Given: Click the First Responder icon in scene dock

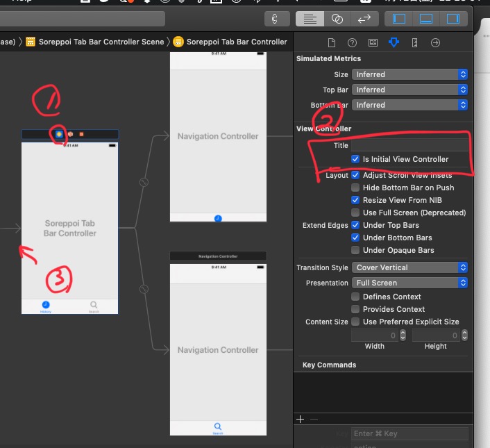Looking at the screenshot, I should click(70, 133).
